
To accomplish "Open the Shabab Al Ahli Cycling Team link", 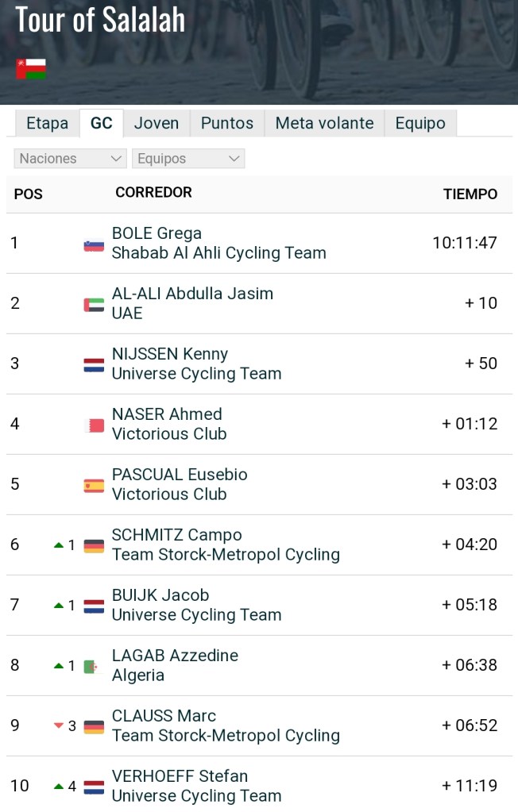I will tap(218, 253).
